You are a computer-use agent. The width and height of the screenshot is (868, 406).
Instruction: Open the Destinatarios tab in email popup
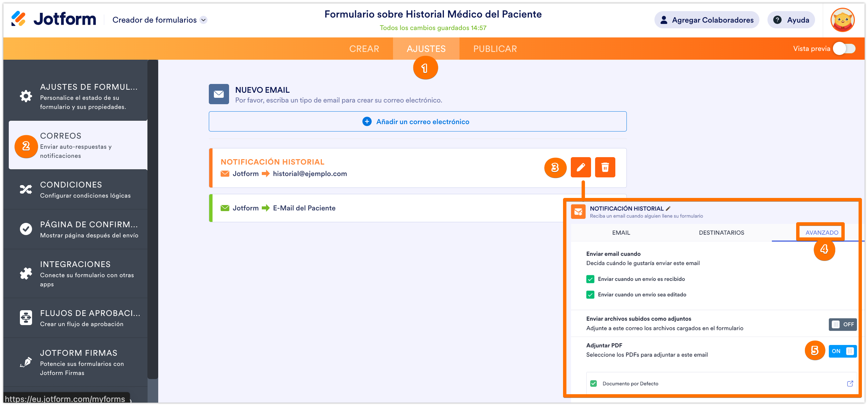click(721, 233)
